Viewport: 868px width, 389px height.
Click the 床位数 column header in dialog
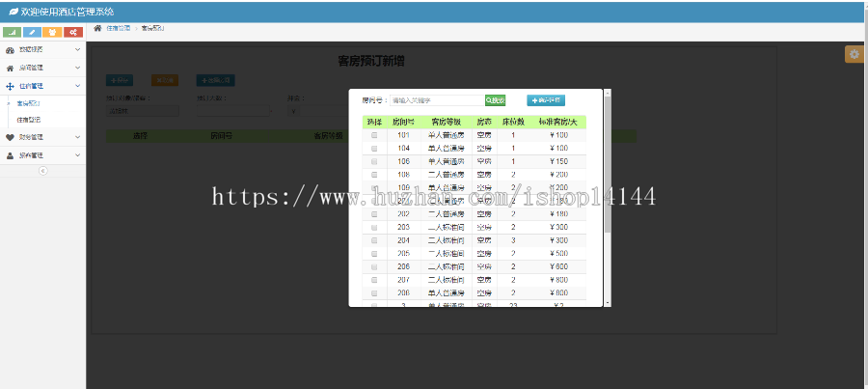point(513,122)
